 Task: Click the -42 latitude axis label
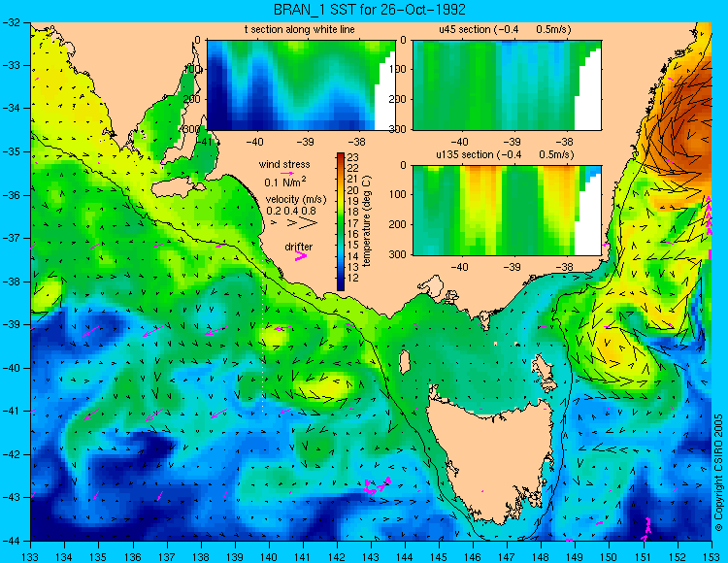click(x=12, y=454)
